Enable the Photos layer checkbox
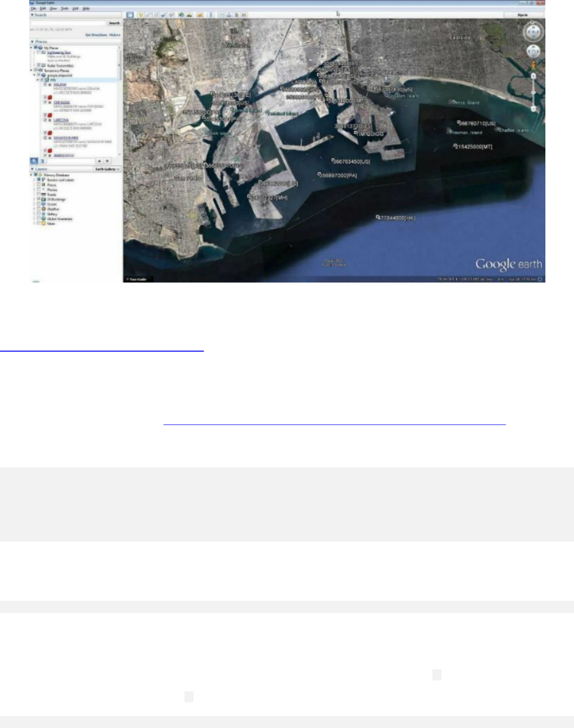Viewport: 574px width, 728px height. 39,190
